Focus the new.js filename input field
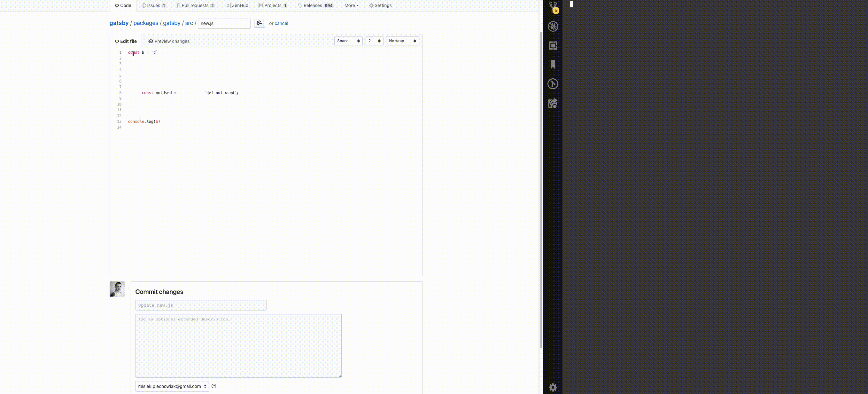 [224, 23]
